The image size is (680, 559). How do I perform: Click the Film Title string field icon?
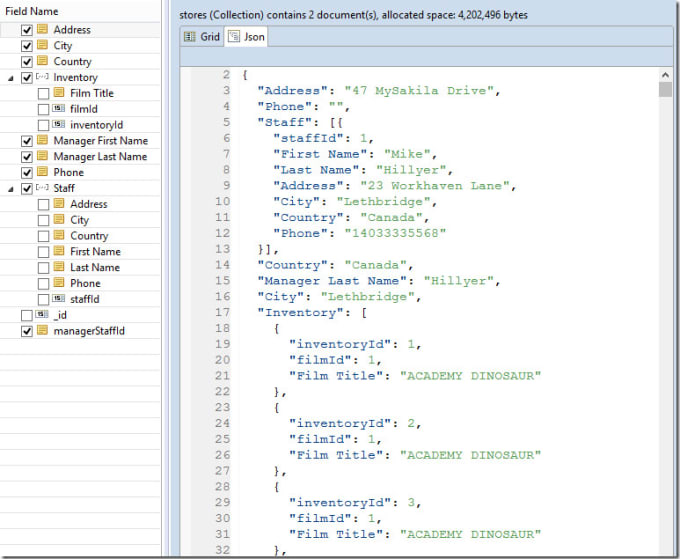click(58, 93)
